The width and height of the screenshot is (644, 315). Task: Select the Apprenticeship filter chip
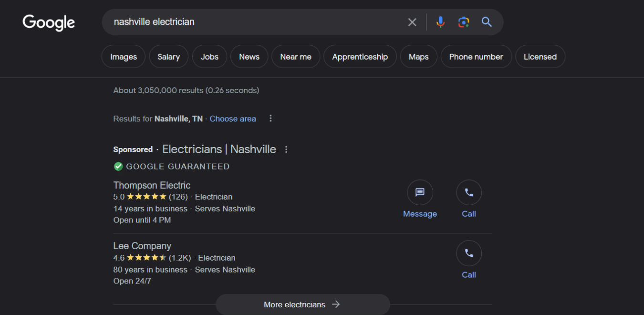pyautogui.click(x=360, y=57)
